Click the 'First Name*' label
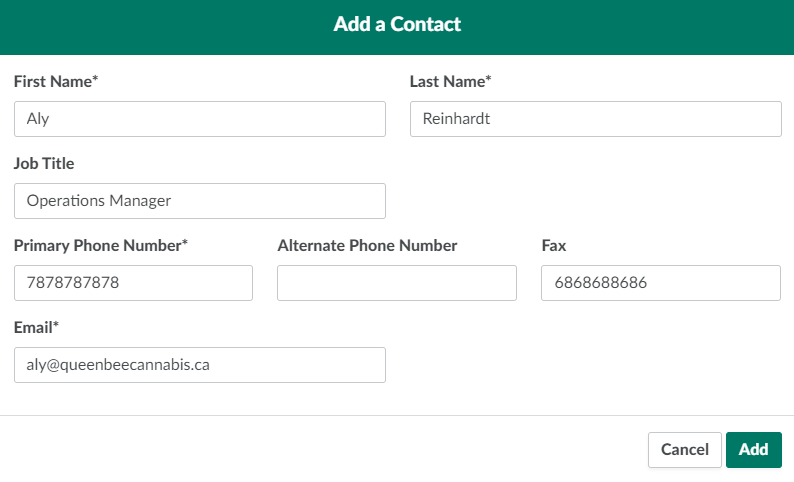The width and height of the screenshot is (794, 482). [56, 82]
